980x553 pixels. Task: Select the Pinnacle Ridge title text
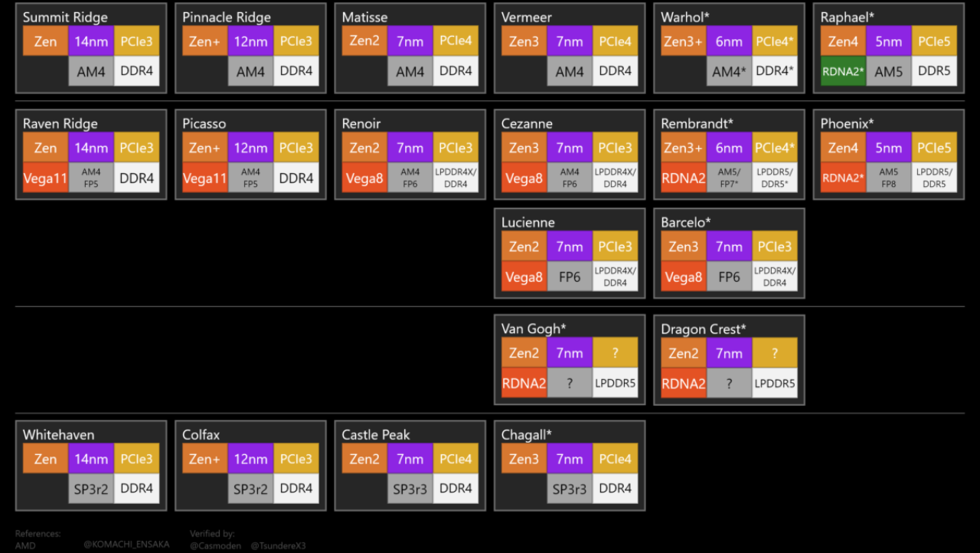pos(227,17)
